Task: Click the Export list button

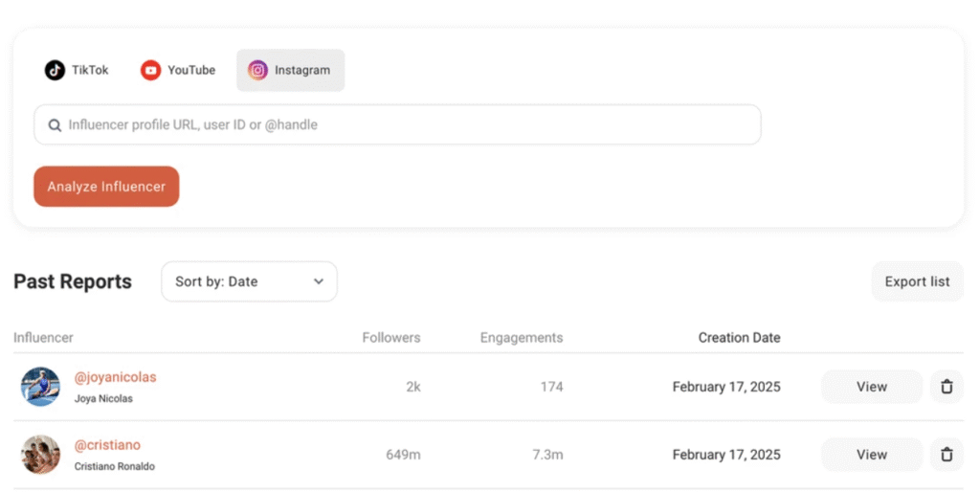Action: 918,281
